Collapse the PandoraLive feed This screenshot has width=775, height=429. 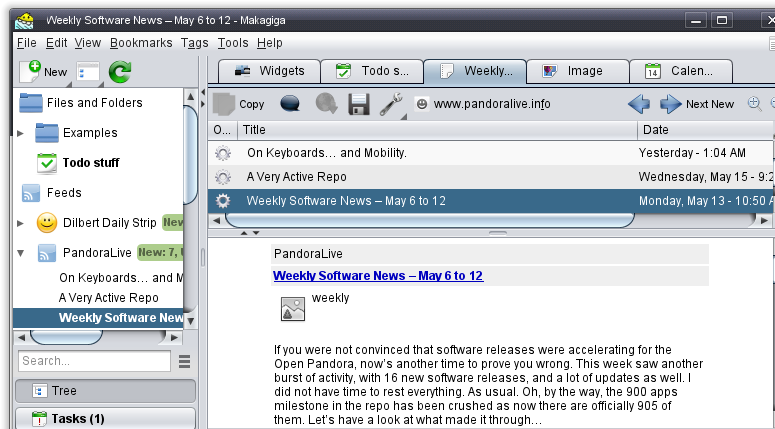click(x=20, y=253)
